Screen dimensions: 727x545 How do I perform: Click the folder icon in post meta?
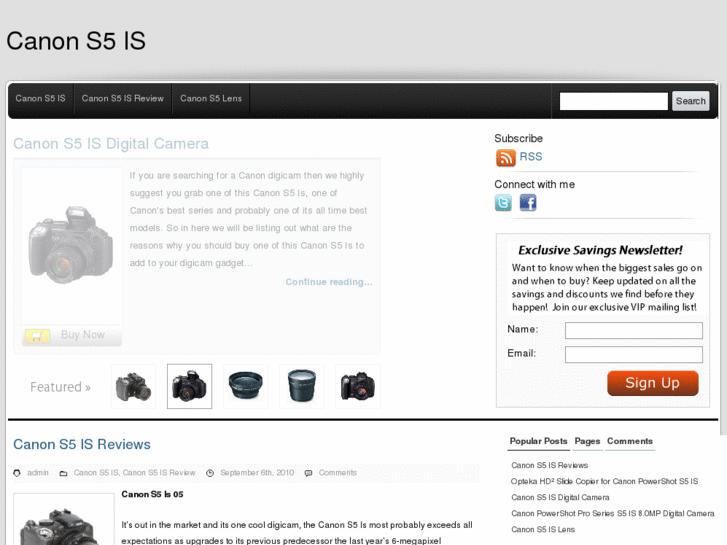(x=64, y=473)
